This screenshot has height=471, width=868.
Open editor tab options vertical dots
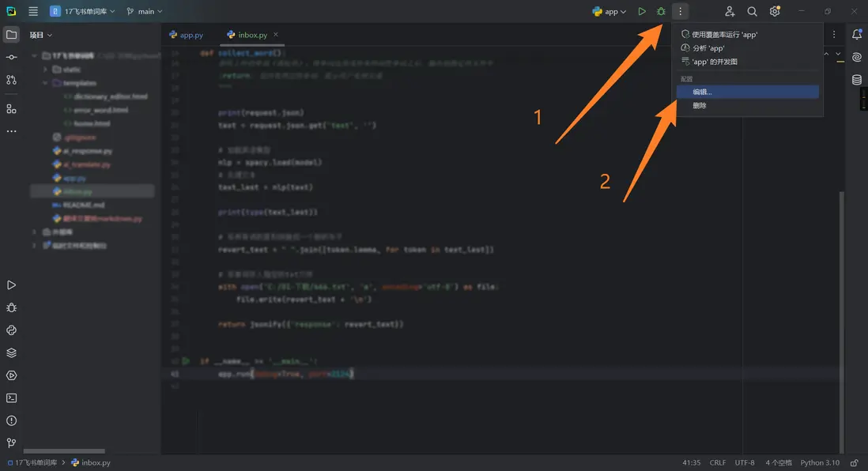pos(834,34)
